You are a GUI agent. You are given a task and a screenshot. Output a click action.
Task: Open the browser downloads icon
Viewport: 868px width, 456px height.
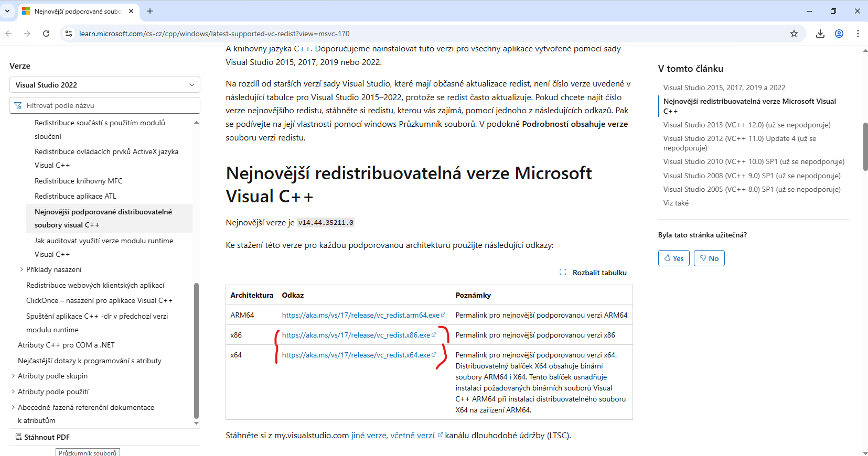pos(820,34)
